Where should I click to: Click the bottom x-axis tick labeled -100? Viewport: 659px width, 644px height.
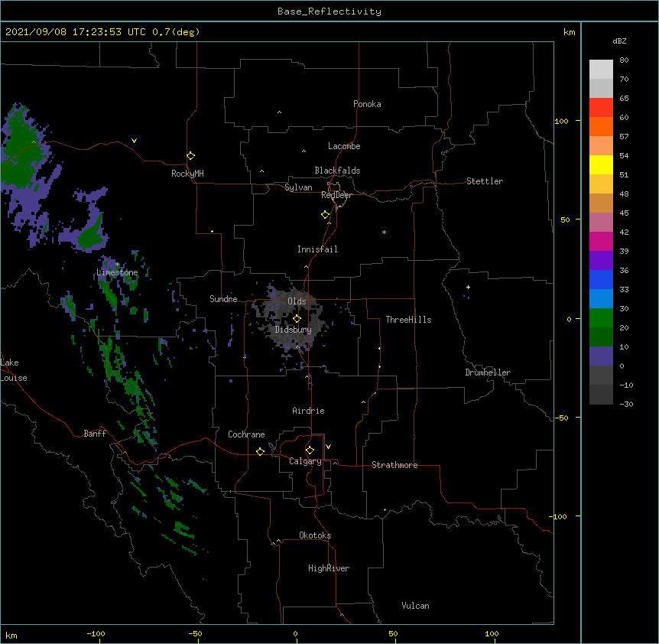pyautogui.click(x=96, y=633)
